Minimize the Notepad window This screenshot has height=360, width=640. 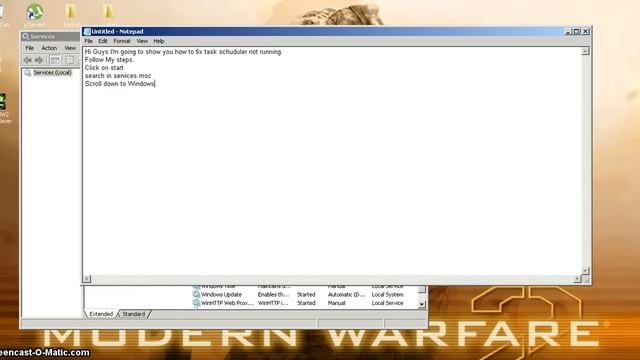[568, 31]
